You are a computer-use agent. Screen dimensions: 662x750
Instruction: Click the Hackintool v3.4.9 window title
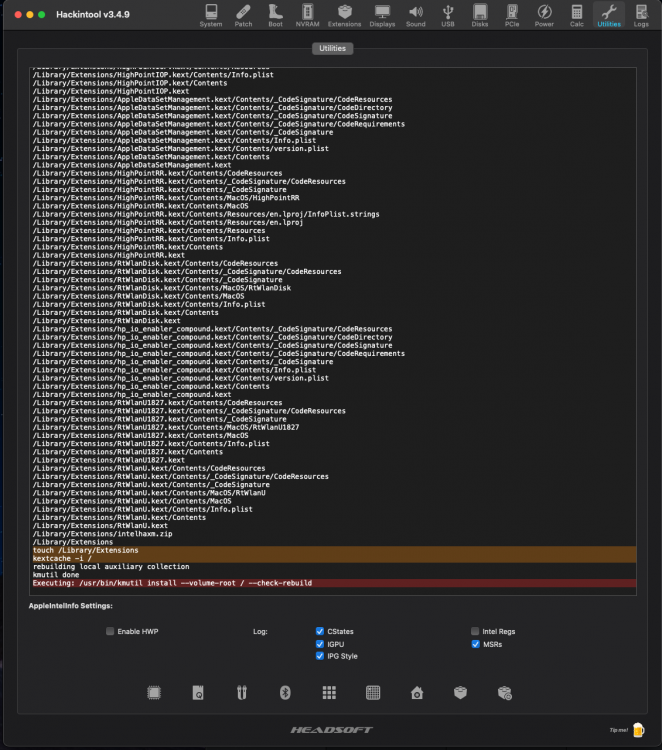point(93,14)
